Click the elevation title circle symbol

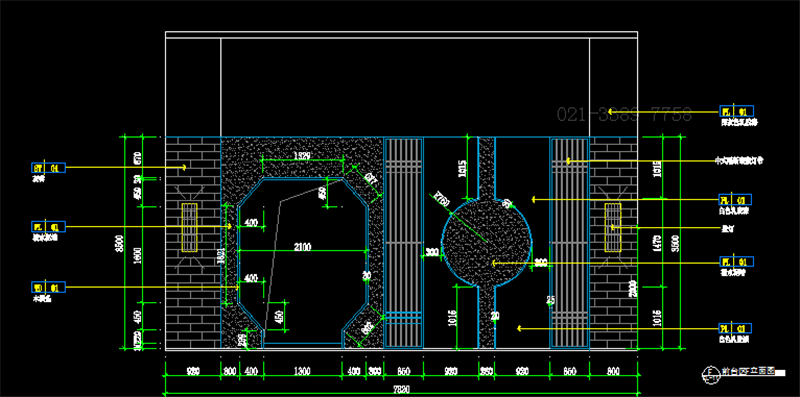click(x=708, y=372)
